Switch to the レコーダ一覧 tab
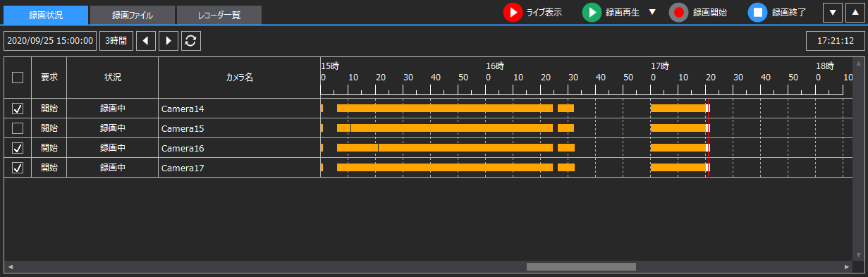Screen dimensions: 868x277 tap(219, 15)
